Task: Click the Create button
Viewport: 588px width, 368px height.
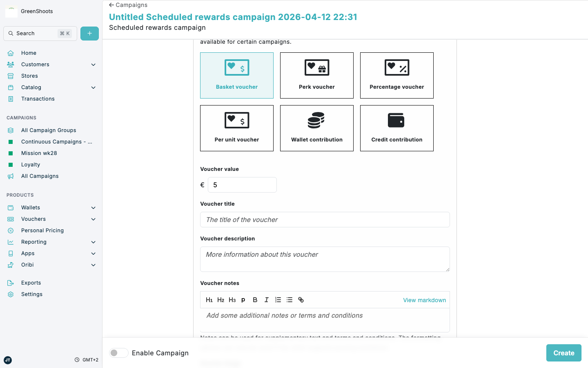Action: (564, 353)
